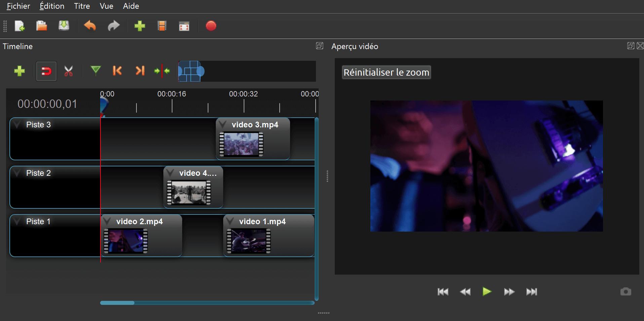Play the video preview

click(487, 291)
